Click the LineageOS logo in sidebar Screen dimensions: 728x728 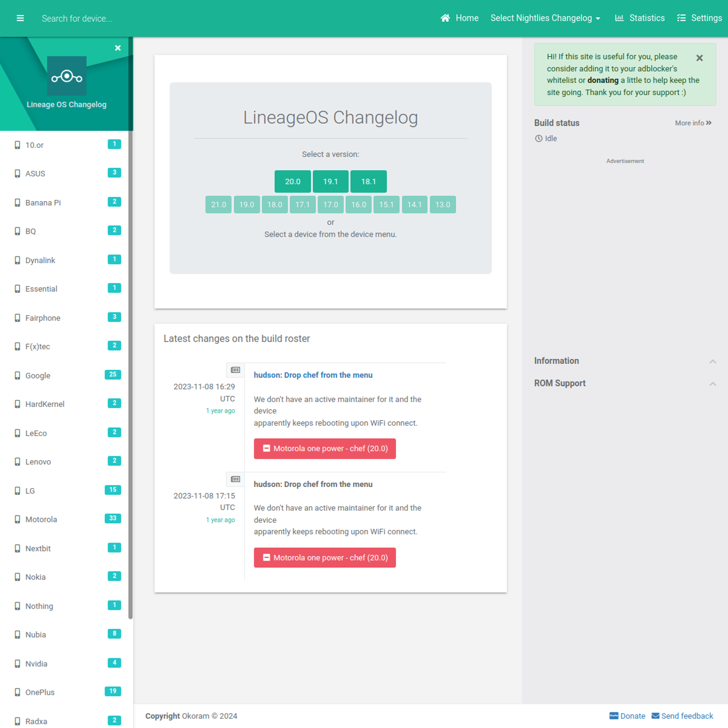67,76
